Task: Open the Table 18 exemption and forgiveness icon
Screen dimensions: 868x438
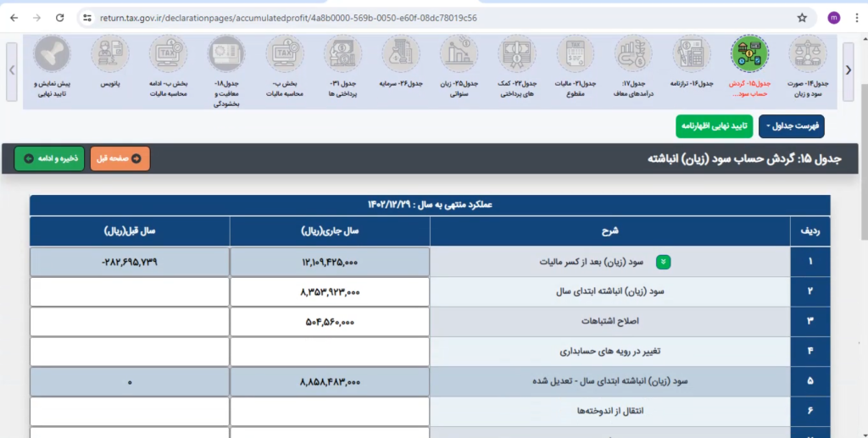Action: (226, 54)
